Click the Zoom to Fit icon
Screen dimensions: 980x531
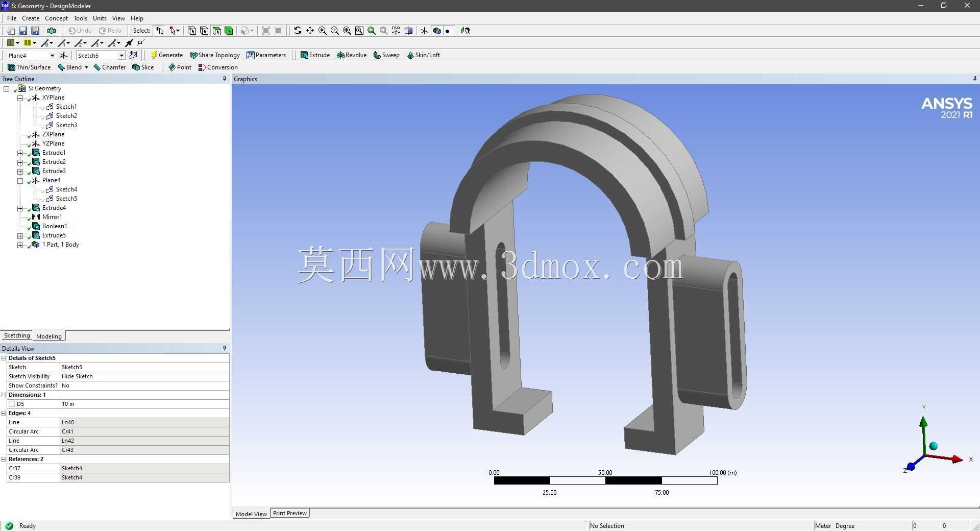pos(347,31)
